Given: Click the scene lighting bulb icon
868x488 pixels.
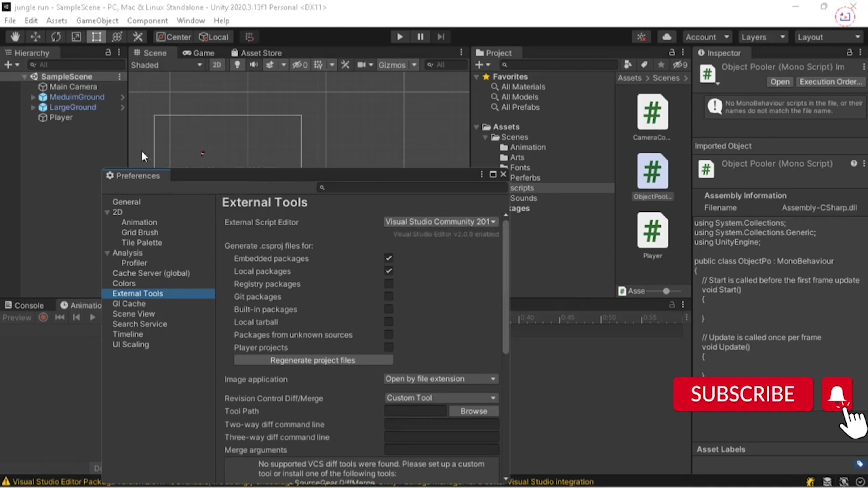Looking at the screenshot, I should pyautogui.click(x=238, y=65).
